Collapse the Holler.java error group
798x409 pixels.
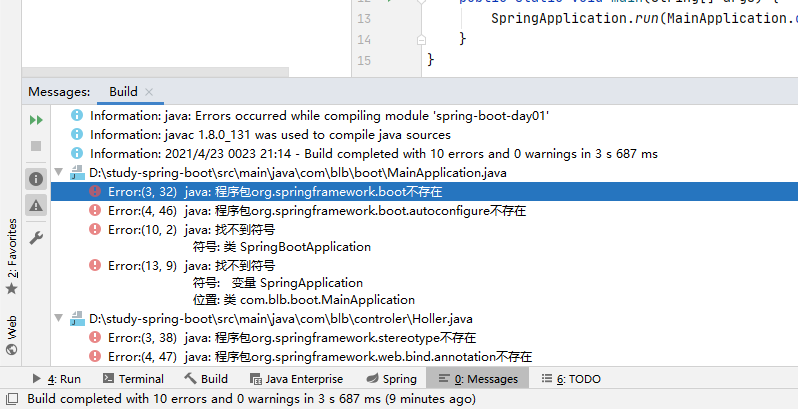pos(59,318)
